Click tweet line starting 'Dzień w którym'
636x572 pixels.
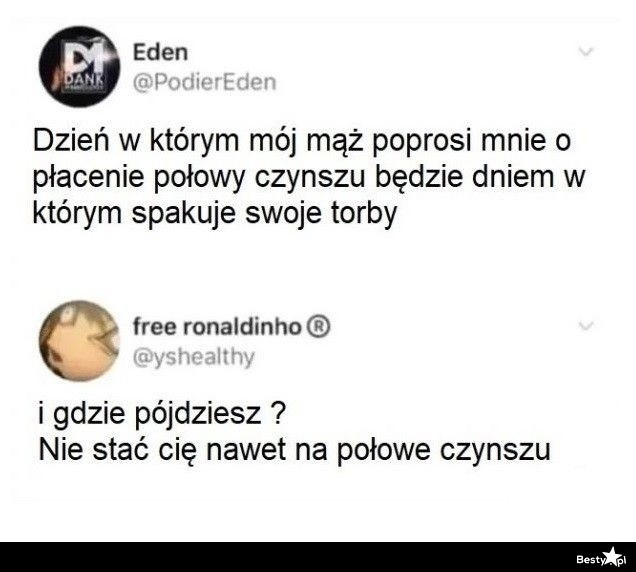coord(302,141)
